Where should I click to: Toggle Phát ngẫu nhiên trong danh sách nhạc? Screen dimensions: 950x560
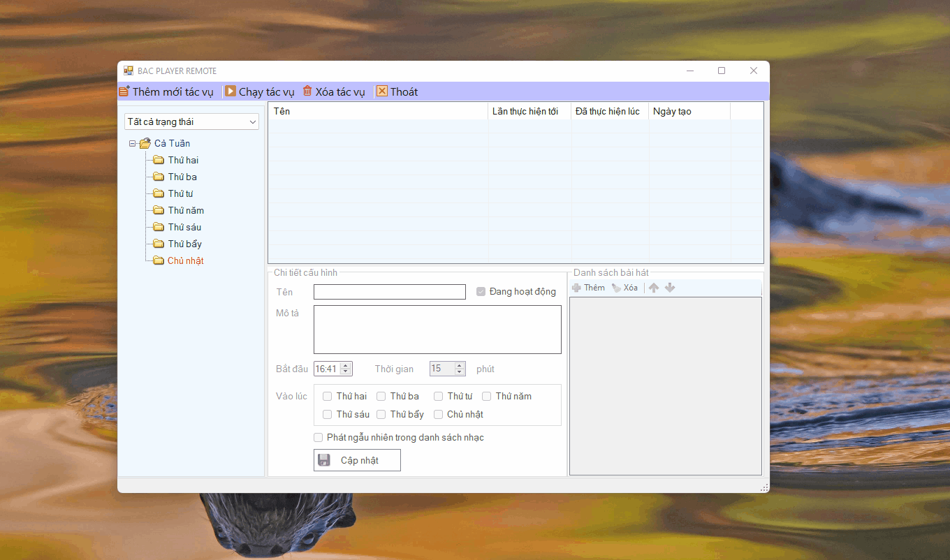click(319, 438)
